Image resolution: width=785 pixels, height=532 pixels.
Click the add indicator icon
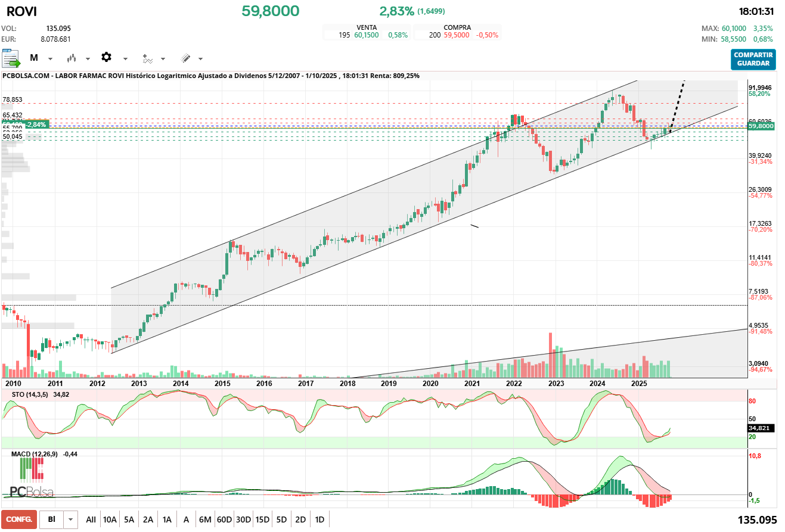[147, 58]
